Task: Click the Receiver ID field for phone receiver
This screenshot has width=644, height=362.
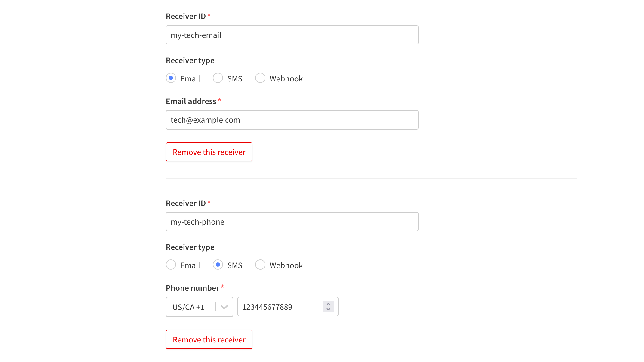Action: [x=292, y=222]
